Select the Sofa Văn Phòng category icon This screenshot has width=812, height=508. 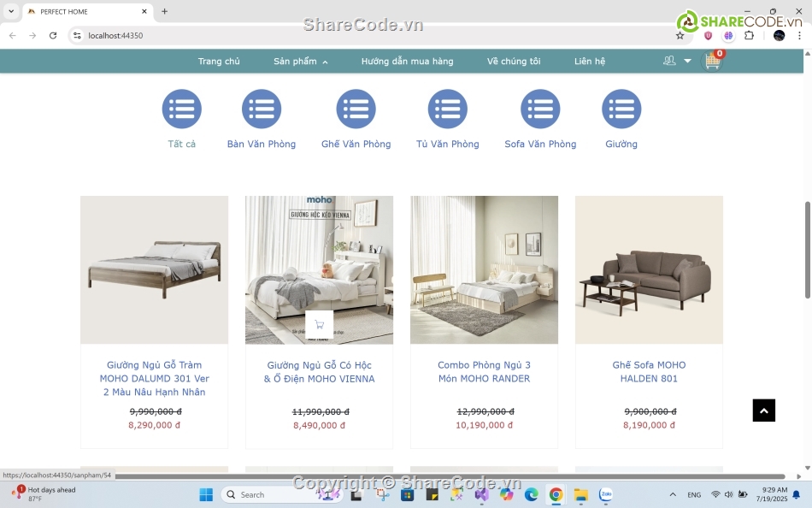click(540, 109)
